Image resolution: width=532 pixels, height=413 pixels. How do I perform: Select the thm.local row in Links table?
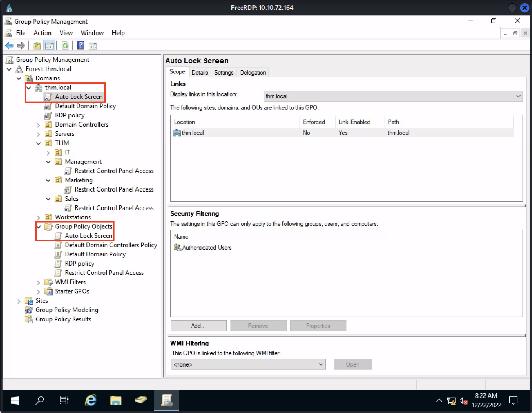point(343,133)
